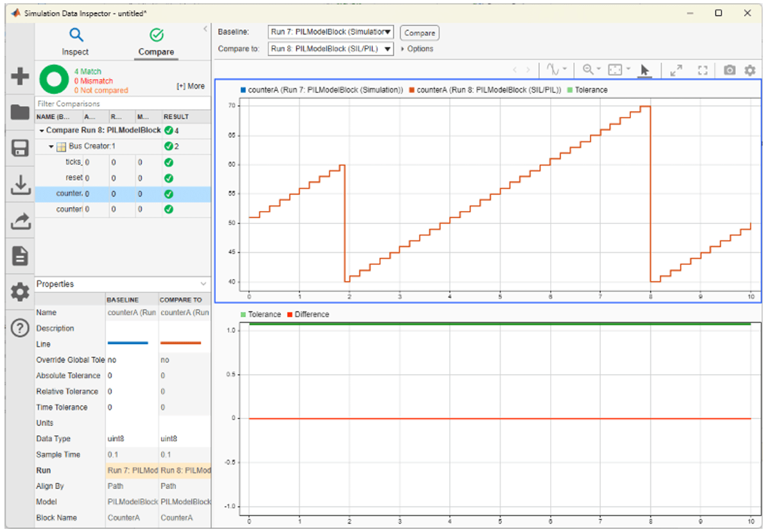Open the folder icon in left sidebar
The height and width of the screenshot is (532, 769).
(x=20, y=113)
